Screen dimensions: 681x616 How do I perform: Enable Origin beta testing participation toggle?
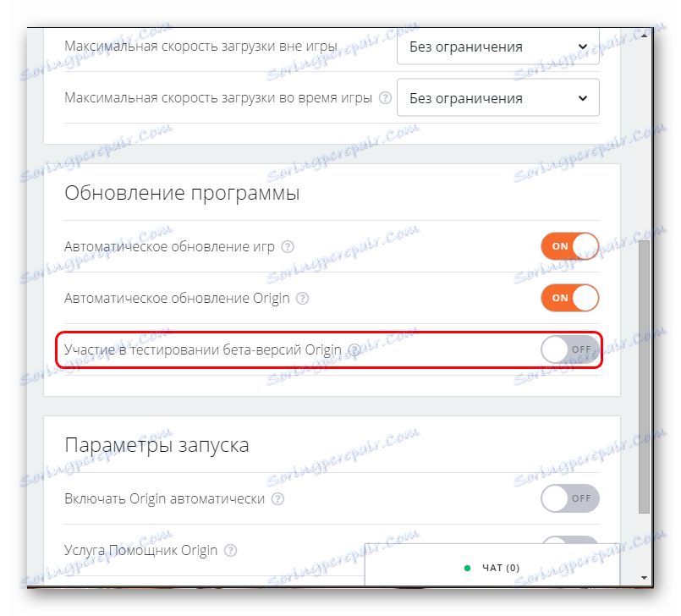click(570, 349)
